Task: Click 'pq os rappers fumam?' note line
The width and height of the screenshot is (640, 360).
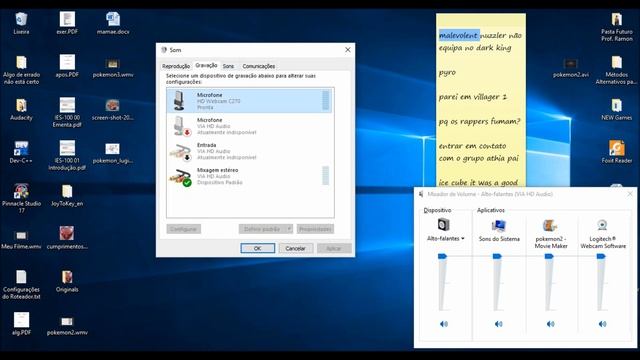Action: coord(480,122)
